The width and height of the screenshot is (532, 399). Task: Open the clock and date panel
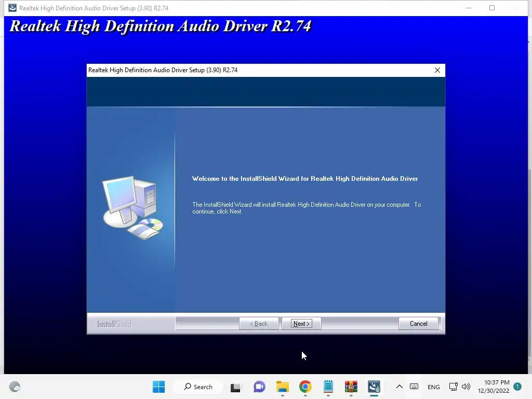click(494, 387)
